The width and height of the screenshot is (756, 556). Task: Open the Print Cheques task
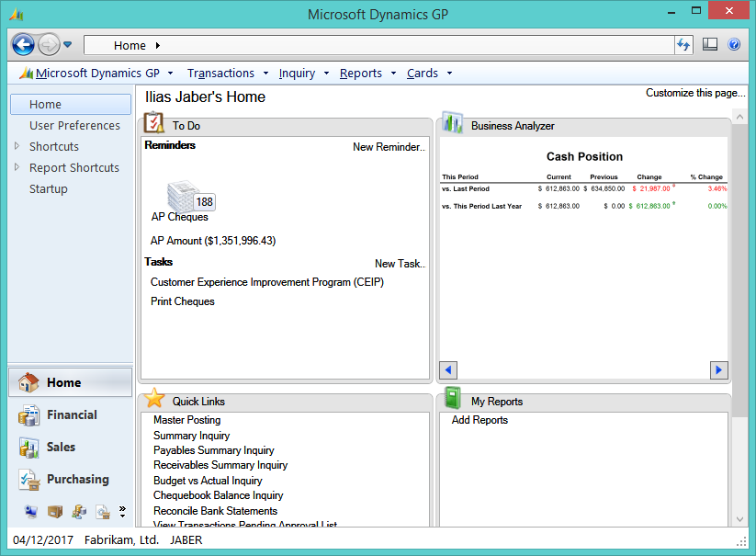click(182, 301)
